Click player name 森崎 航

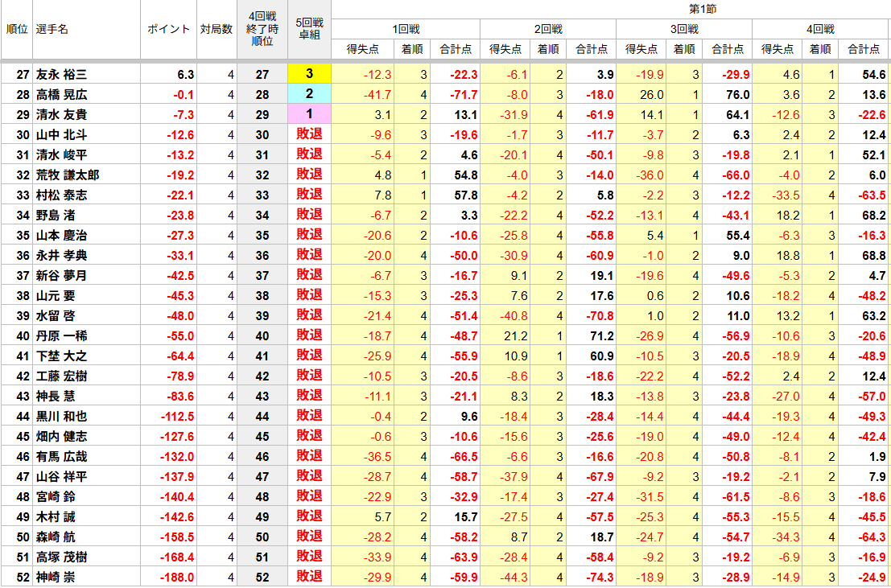pos(55,537)
